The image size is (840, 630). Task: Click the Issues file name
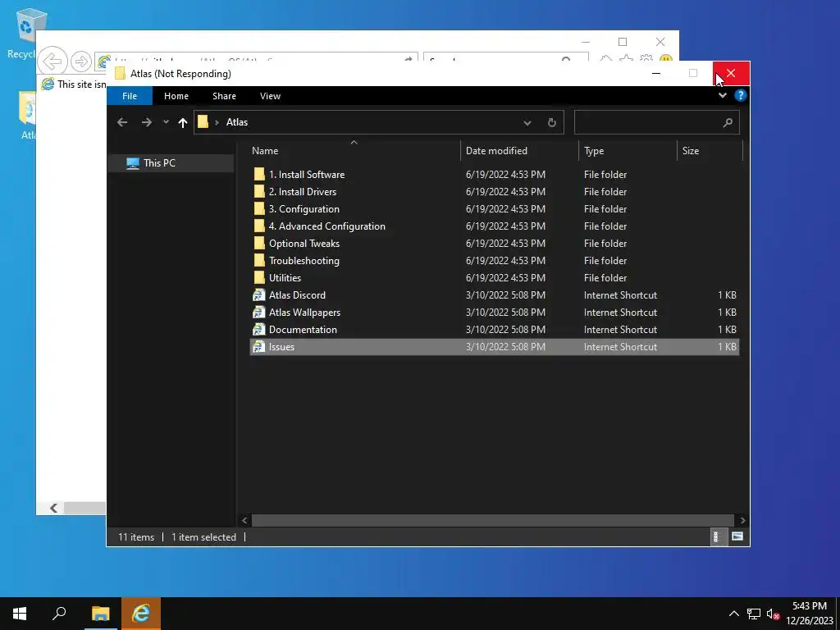point(282,347)
